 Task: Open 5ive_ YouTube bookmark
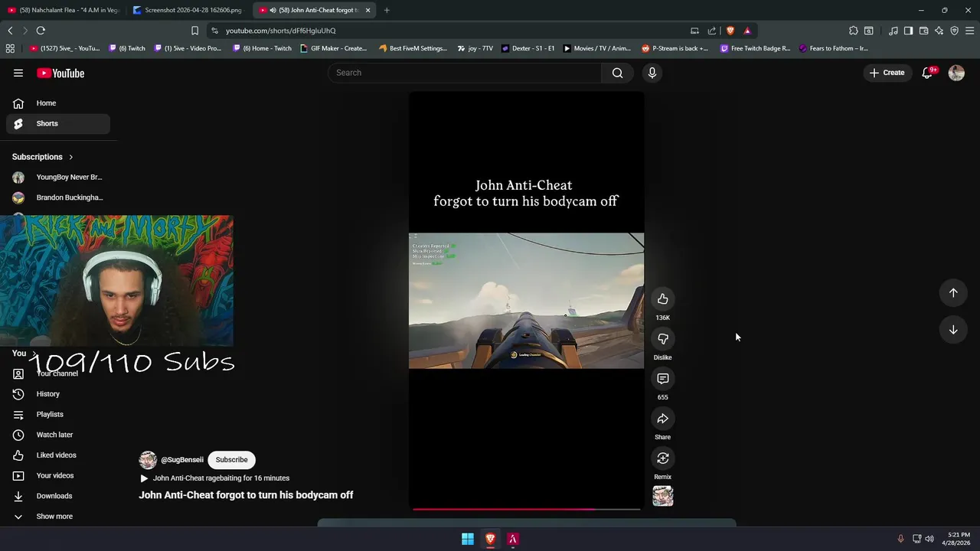click(x=65, y=48)
